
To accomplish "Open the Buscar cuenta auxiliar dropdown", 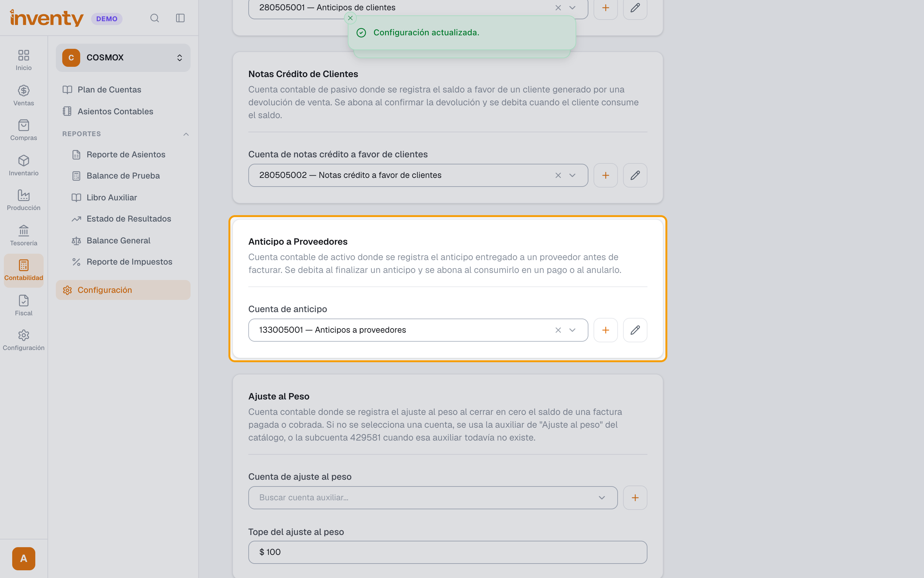I will point(432,498).
